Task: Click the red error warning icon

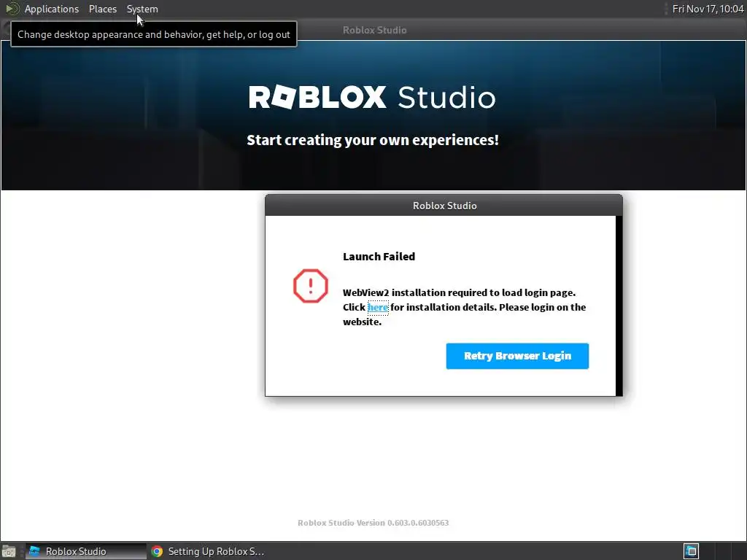Action: [x=311, y=286]
